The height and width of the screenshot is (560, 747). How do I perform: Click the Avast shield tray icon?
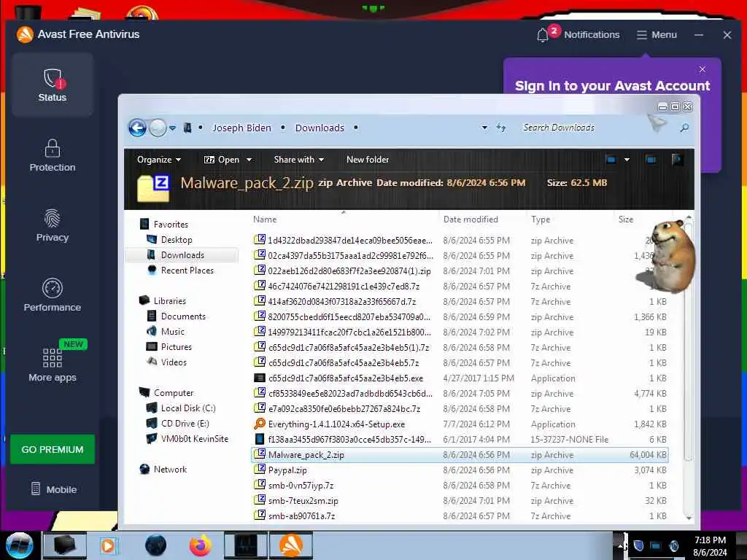click(638, 545)
